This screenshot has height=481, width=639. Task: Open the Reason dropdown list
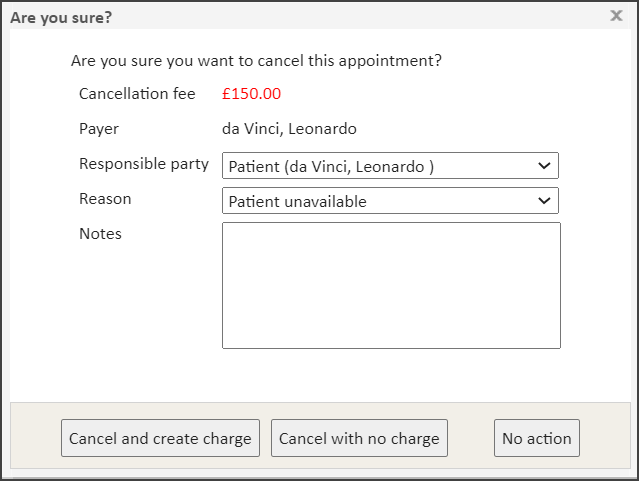390,201
